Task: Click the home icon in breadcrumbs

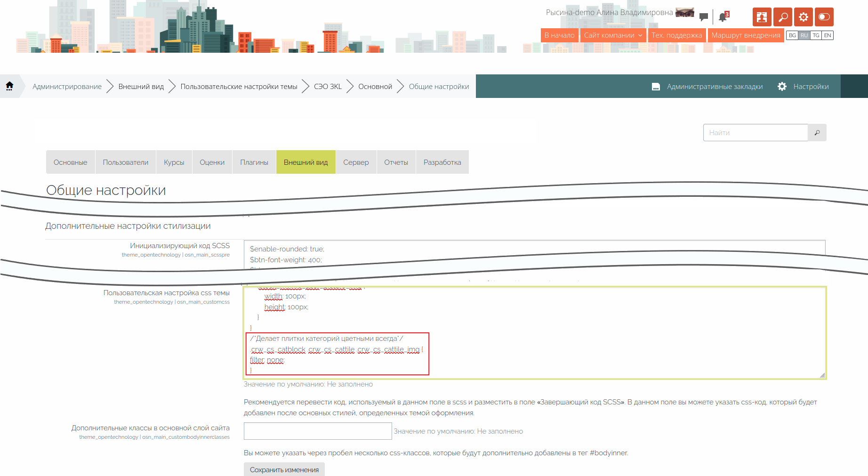Action: [x=9, y=86]
